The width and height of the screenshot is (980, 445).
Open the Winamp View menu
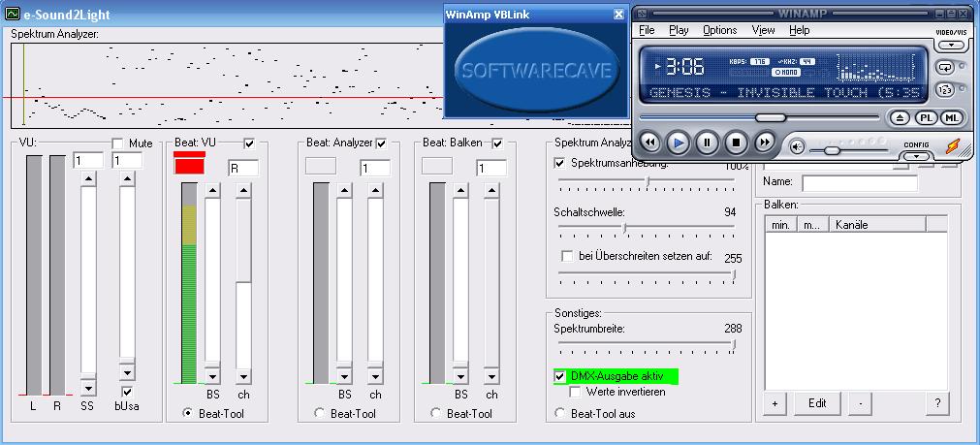[763, 30]
